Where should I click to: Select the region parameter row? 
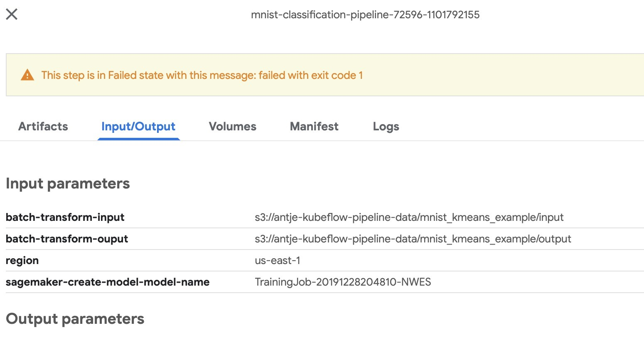[x=22, y=260]
